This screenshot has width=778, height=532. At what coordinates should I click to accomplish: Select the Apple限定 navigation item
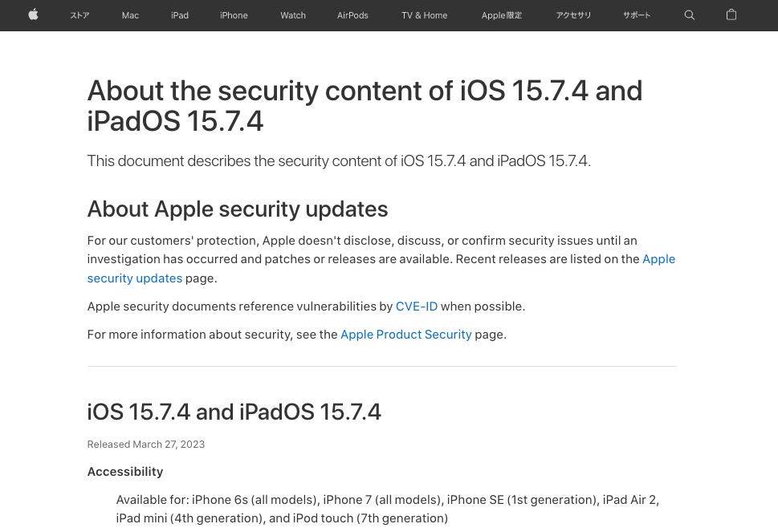(x=501, y=15)
